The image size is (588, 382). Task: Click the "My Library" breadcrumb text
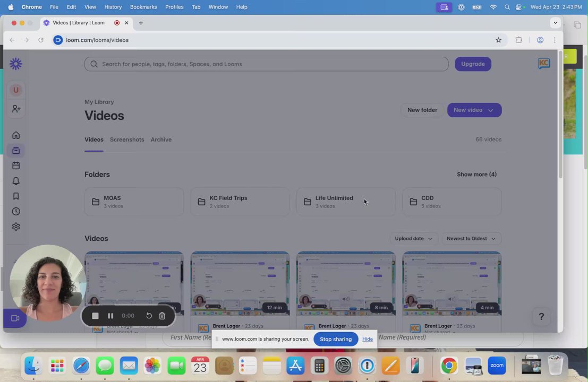click(x=99, y=102)
